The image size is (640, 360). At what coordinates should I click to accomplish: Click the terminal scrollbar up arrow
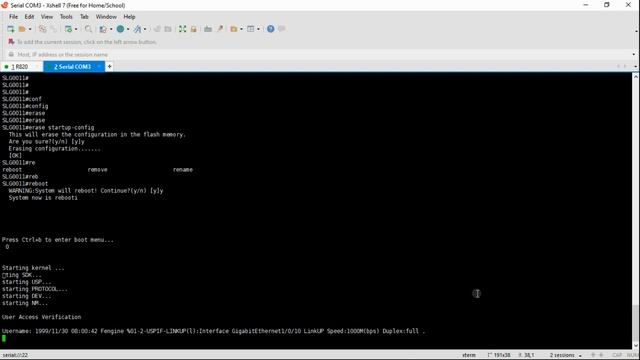tap(636, 76)
